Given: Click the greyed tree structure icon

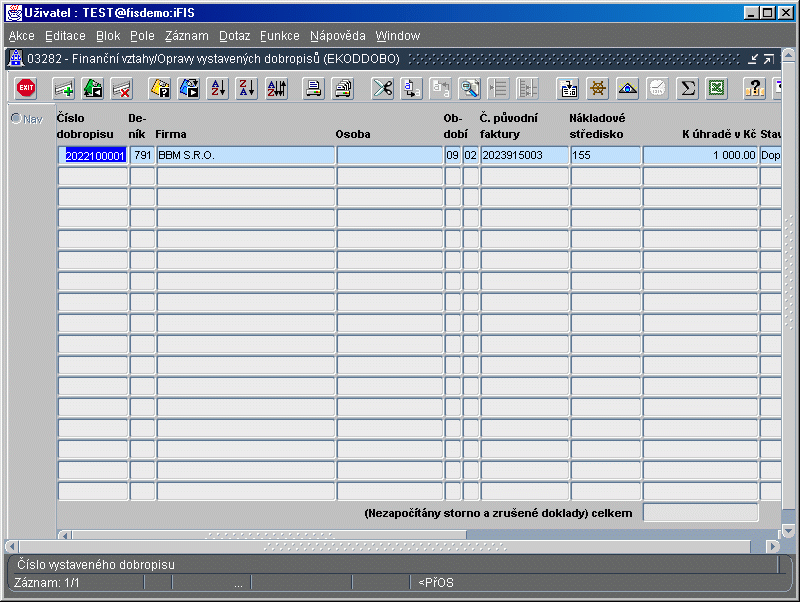Looking at the screenshot, I should pos(528,89).
